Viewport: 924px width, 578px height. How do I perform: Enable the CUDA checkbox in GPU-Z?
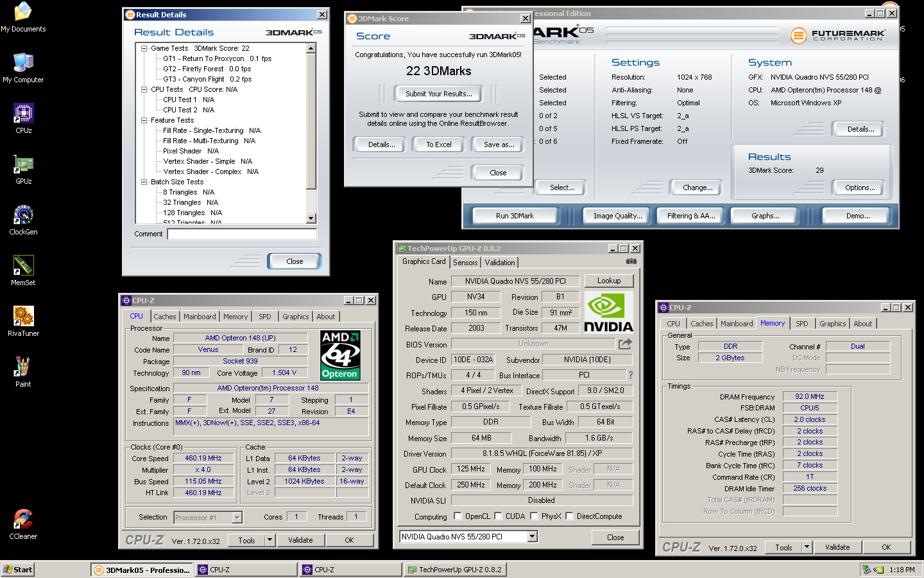[498, 516]
